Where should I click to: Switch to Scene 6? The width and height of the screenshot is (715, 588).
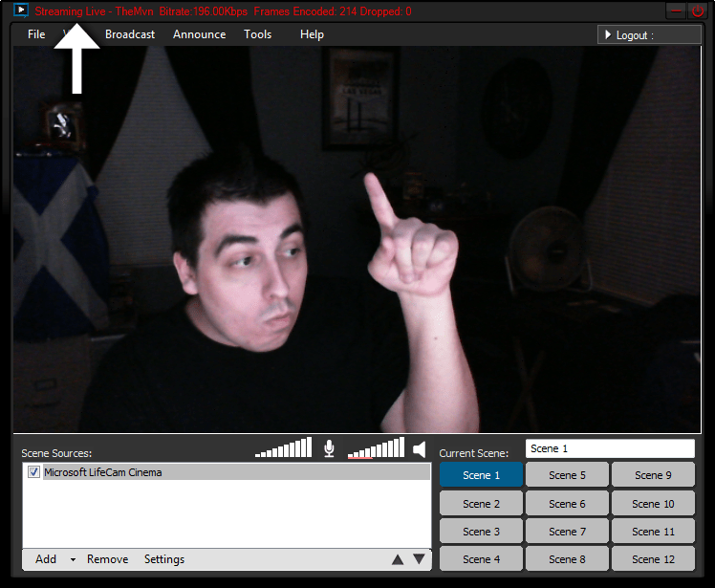[x=567, y=504]
